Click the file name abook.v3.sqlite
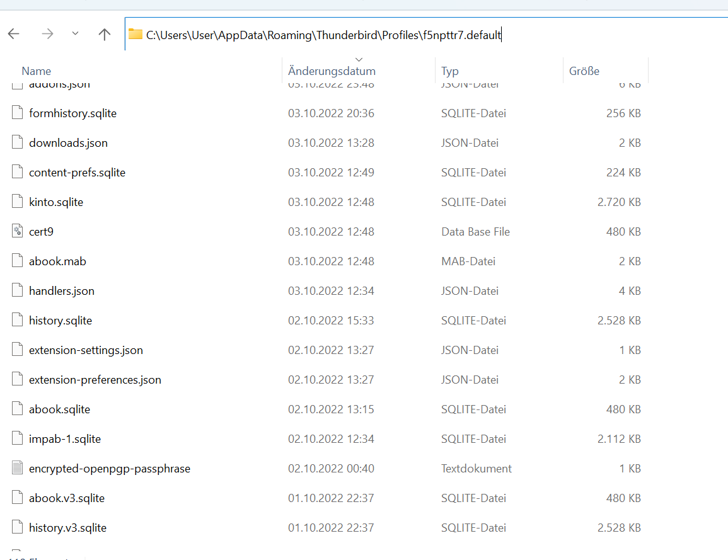Screen dimensions: 728x560 point(67,498)
